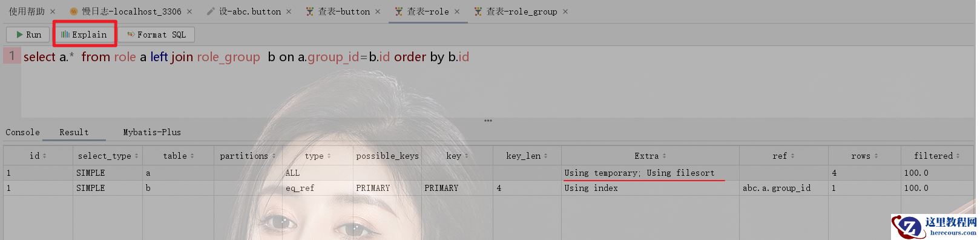Close the 查表-role_group tab
This screenshot has height=240, width=980.
tap(565, 12)
